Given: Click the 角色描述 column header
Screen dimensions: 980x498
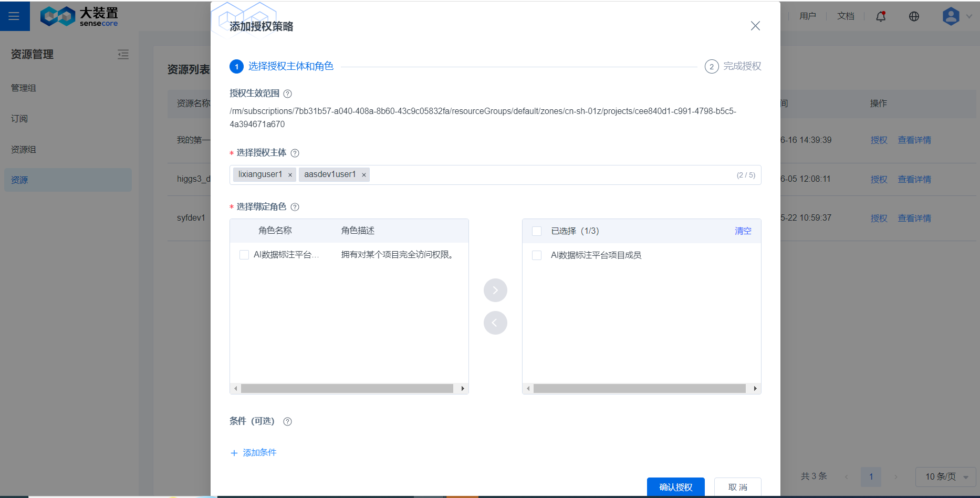Looking at the screenshot, I should click(x=358, y=231).
